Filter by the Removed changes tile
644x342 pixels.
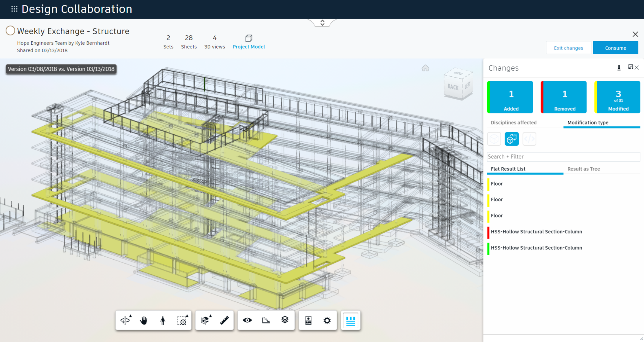pos(563,97)
